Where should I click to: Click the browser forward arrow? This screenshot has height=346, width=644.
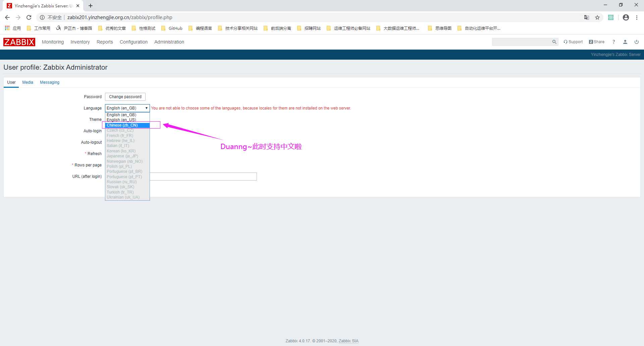tap(18, 17)
